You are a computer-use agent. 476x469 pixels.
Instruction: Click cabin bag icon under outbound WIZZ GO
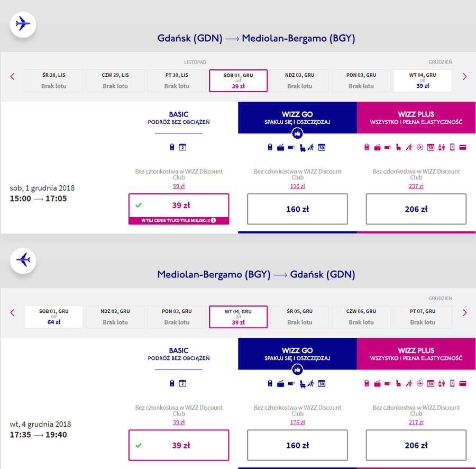pos(270,147)
